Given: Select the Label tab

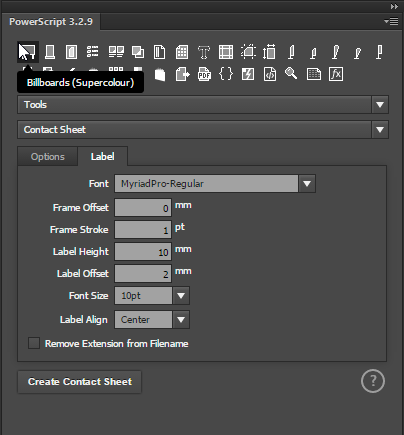Looking at the screenshot, I should point(102,156).
